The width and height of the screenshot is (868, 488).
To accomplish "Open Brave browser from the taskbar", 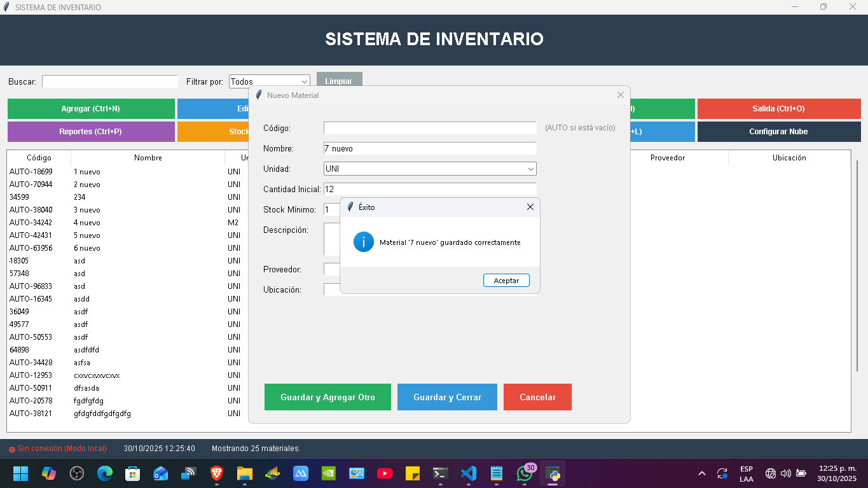I will pyautogui.click(x=217, y=473).
